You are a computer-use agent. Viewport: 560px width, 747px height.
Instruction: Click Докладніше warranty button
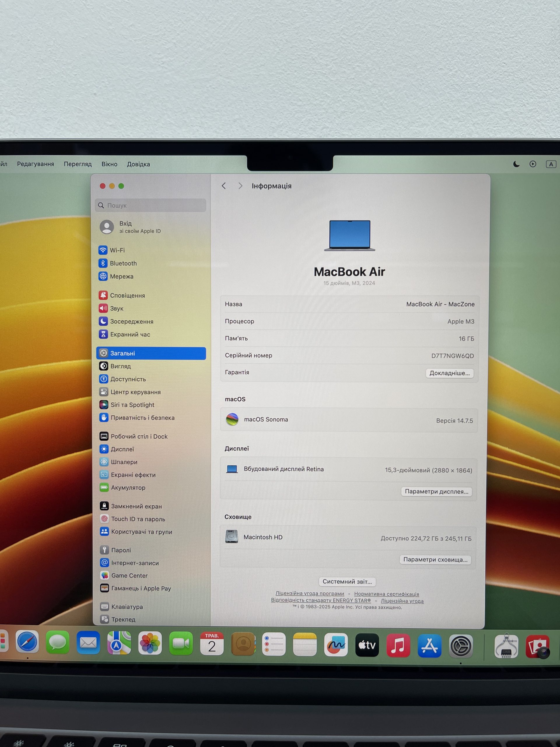pos(450,373)
